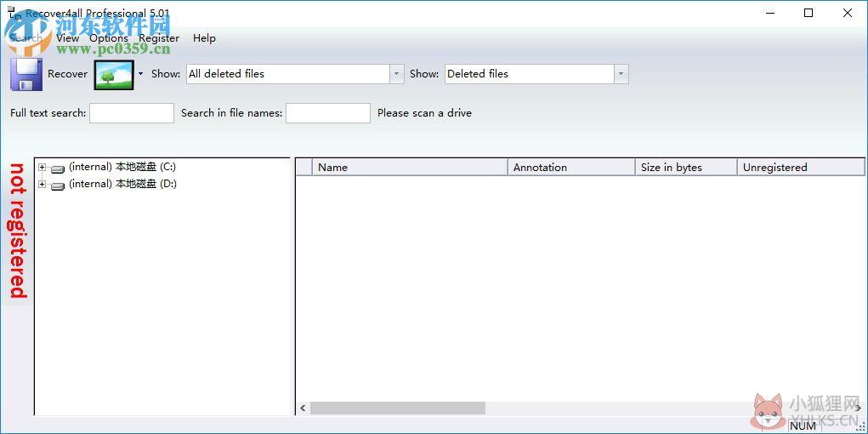Image resolution: width=868 pixels, height=434 pixels.
Task: Select the (internal) disk C: drive icon
Action: click(58, 168)
